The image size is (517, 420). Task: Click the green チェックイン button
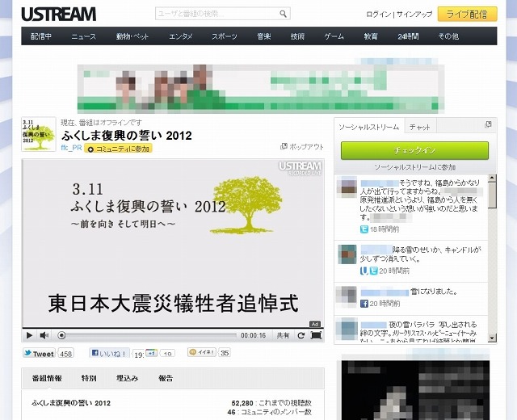414,151
